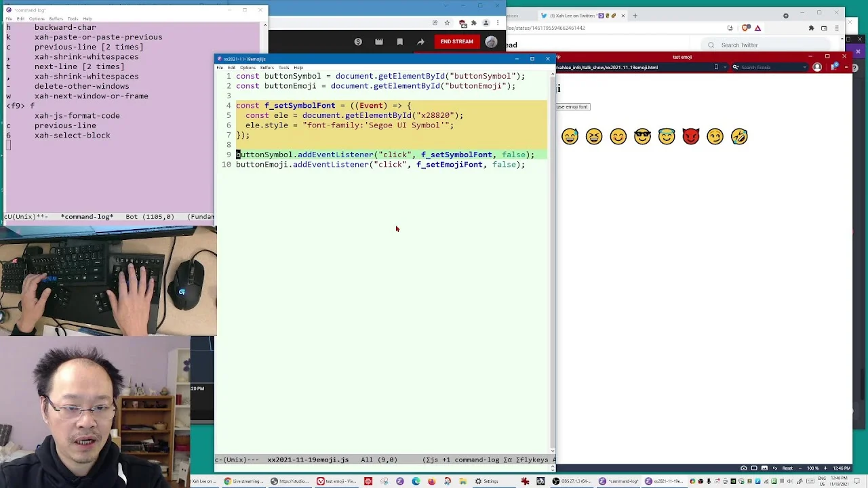This screenshot has height=488, width=868.
Task: Open File menu in command-log Emacs window
Action: click(9, 19)
